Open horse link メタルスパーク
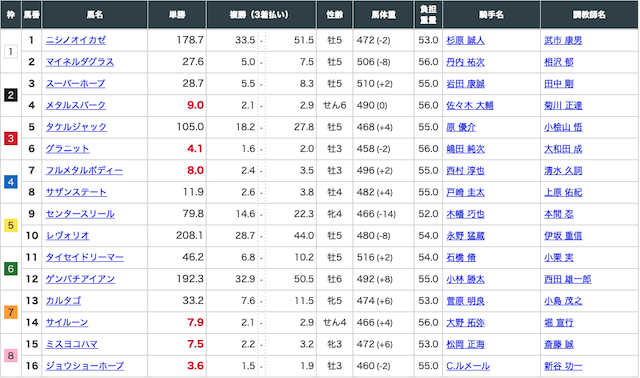Screen dimensions: 640x378 76,105
